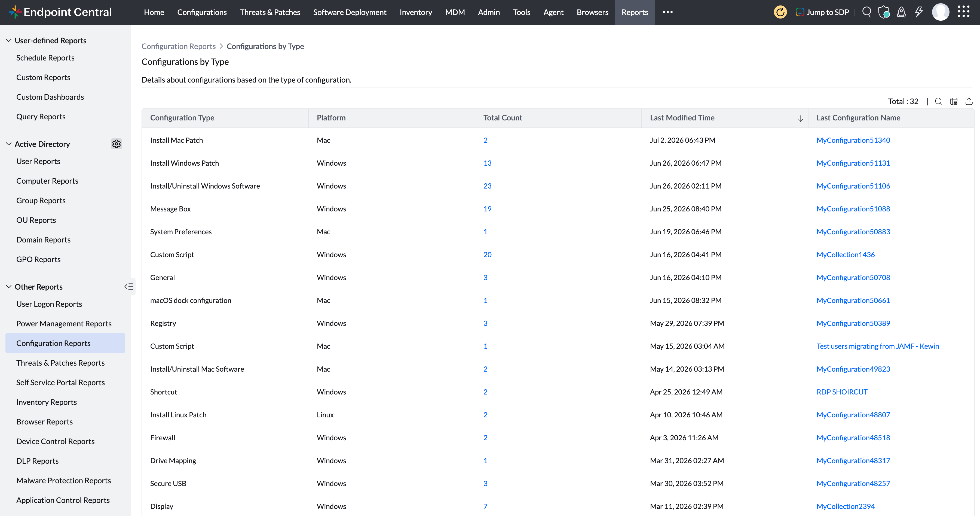Go to the Home tab
980x516 pixels.
click(154, 12)
